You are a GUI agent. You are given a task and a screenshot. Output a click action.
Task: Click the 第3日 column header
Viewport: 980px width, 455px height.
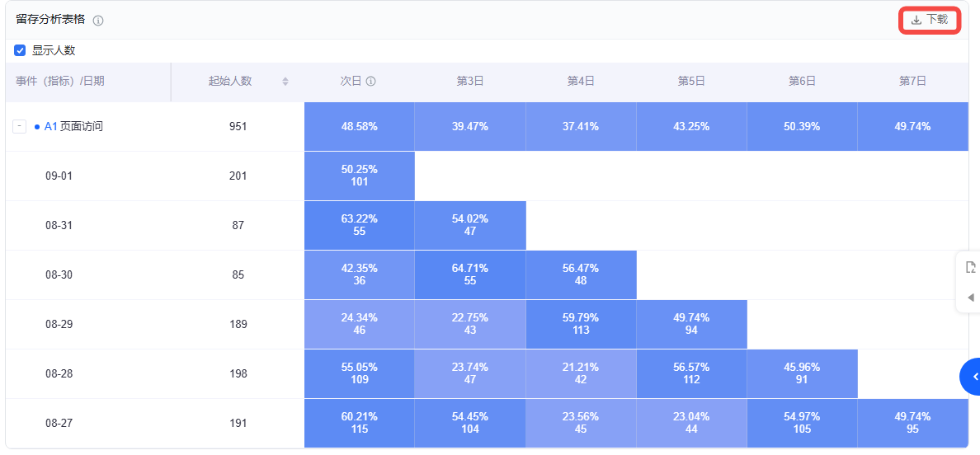[x=469, y=82]
